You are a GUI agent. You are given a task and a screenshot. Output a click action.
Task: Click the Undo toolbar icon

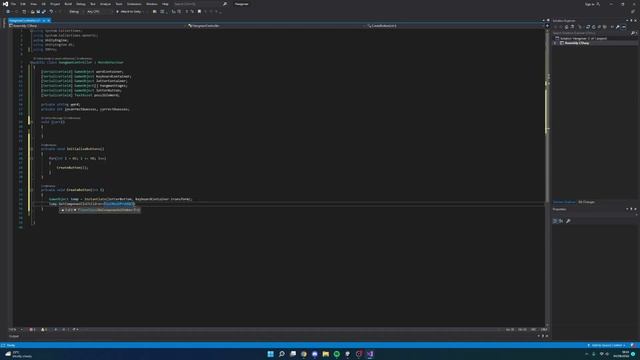pos(51,11)
